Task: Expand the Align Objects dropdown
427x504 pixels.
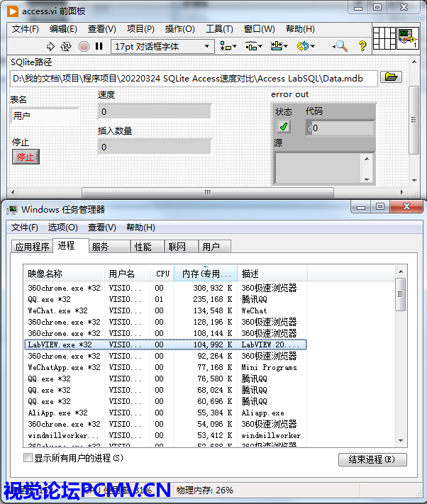Action: [x=228, y=46]
